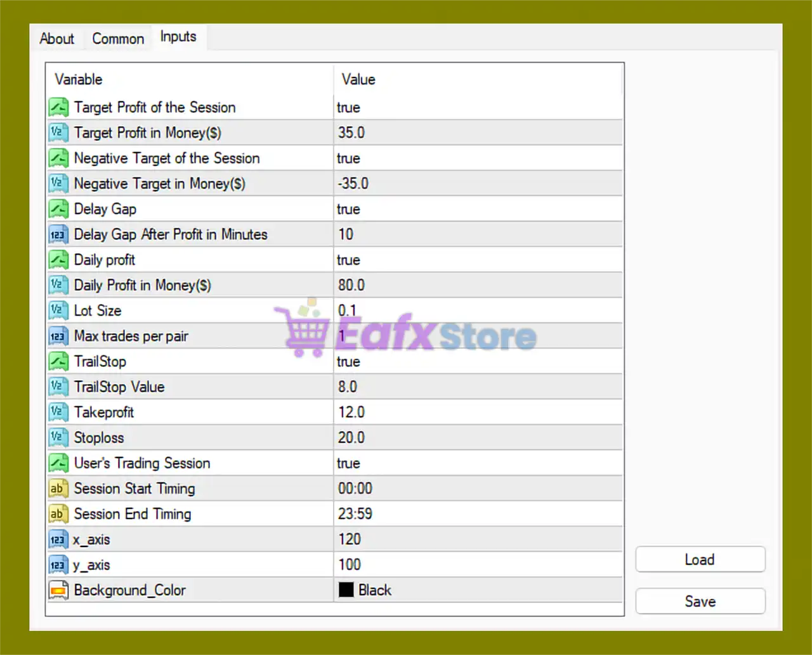Select the Stoploss variable name
812x655 pixels.
[99, 437]
